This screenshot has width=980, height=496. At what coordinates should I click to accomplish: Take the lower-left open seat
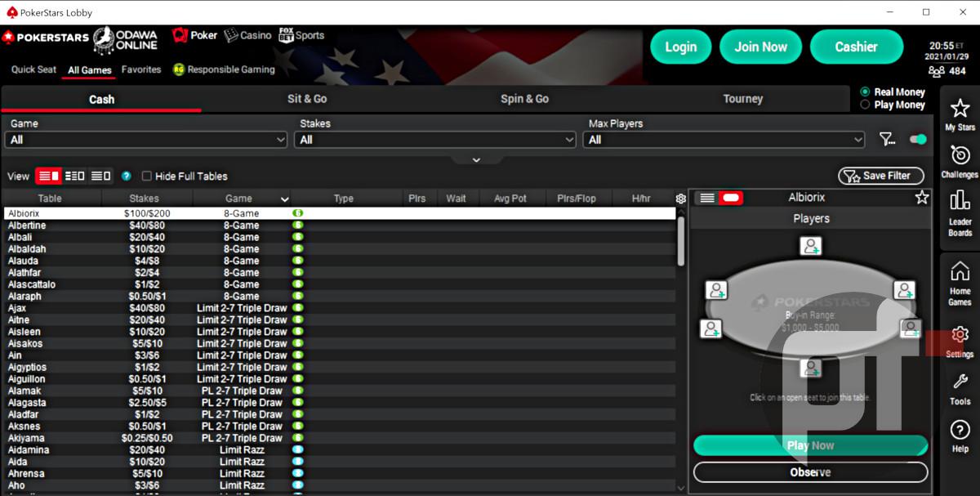(x=711, y=328)
